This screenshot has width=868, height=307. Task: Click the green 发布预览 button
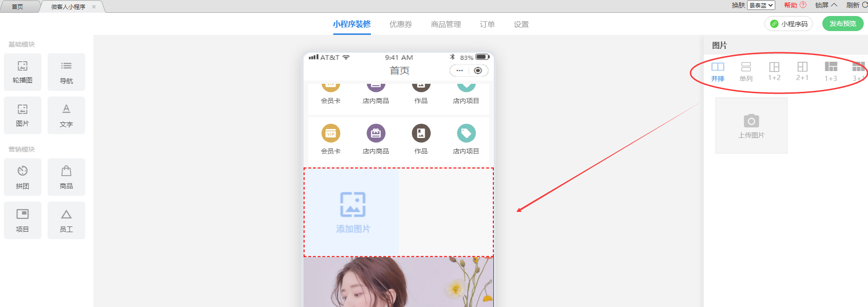coord(843,24)
